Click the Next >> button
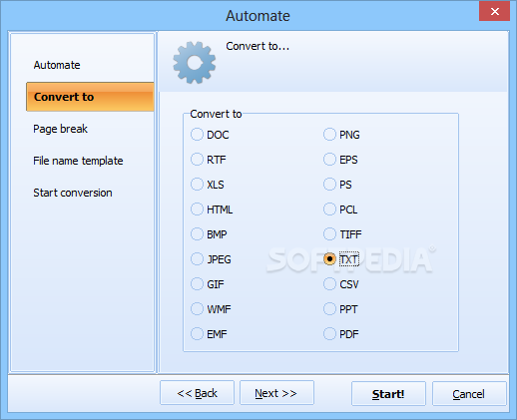This screenshot has width=517, height=420. pyautogui.click(x=276, y=393)
